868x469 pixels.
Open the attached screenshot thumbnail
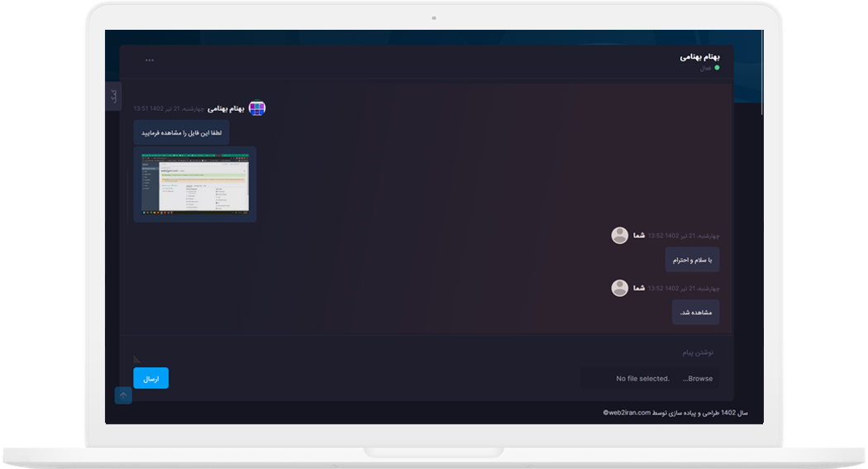(195, 184)
